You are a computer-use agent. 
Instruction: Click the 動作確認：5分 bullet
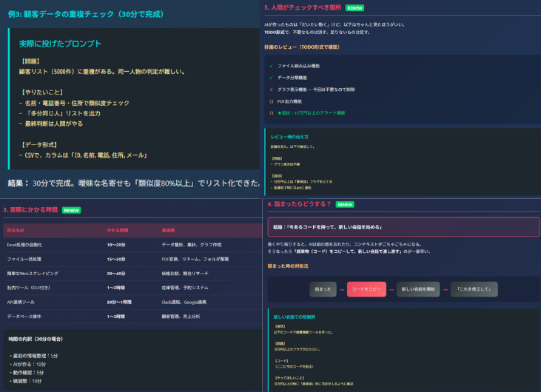(27, 373)
